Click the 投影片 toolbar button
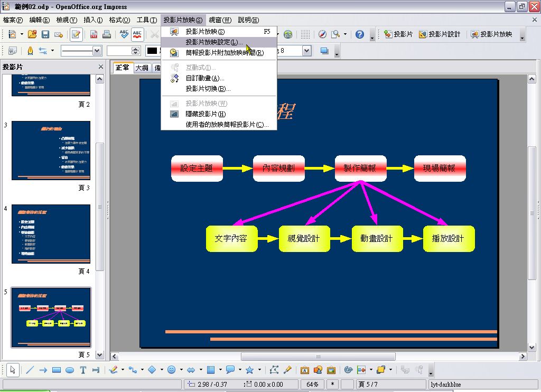Screen dimensions: 541x392 click(398, 34)
